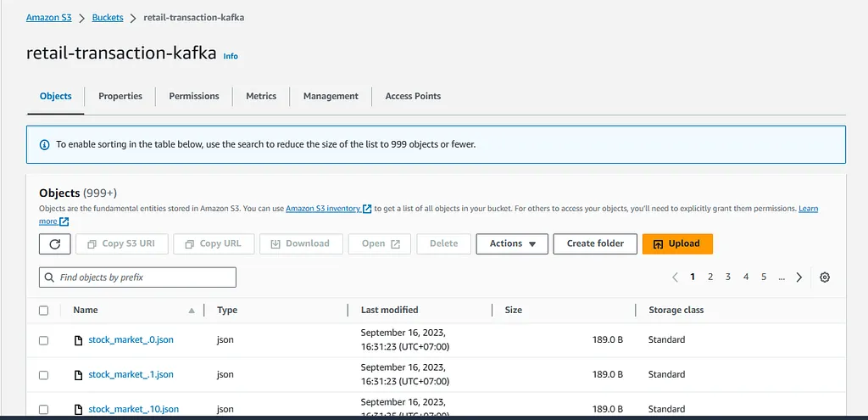Click the Create folder button
The width and height of the screenshot is (868, 420).
(595, 244)
